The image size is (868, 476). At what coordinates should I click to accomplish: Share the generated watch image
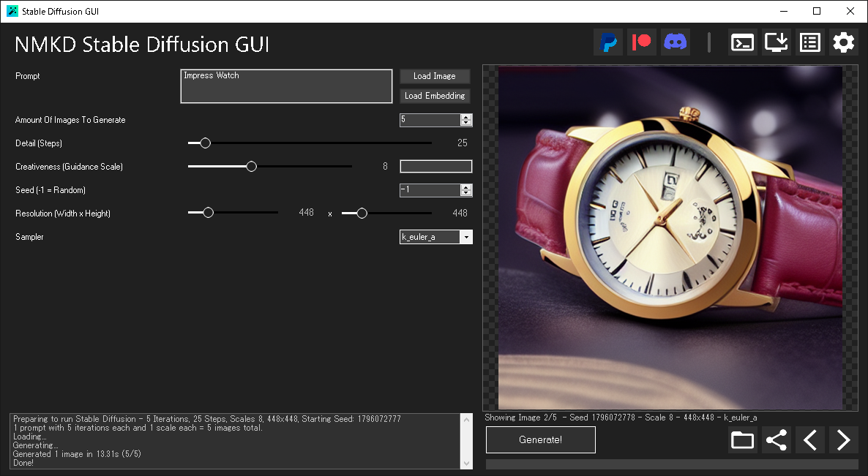[776, 439]
